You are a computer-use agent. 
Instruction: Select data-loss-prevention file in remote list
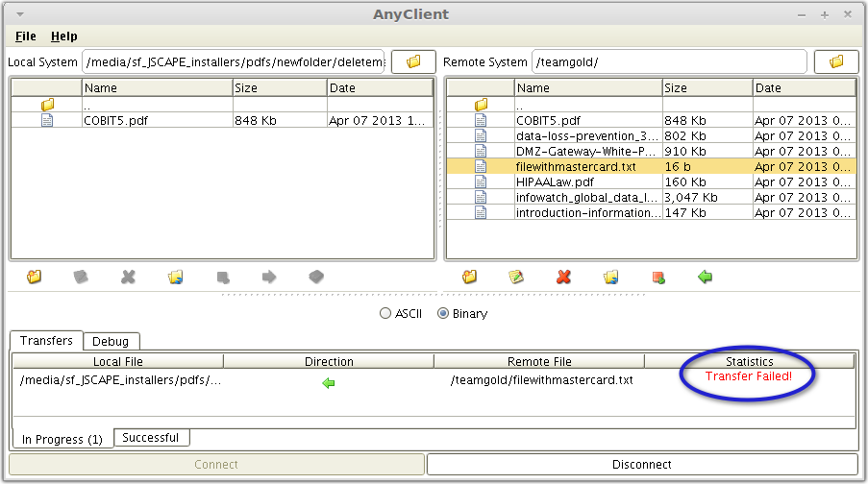tap(587, 136)
